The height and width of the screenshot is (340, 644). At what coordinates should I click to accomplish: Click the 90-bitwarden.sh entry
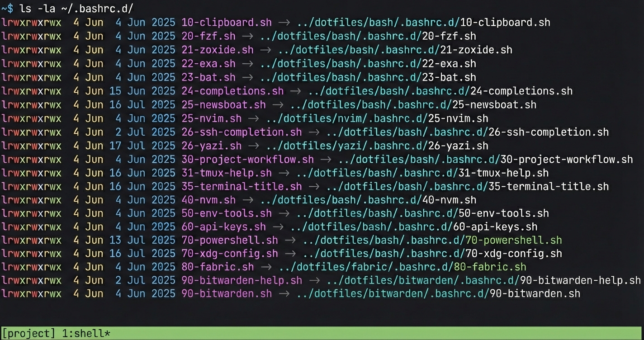tap(225, 293)
